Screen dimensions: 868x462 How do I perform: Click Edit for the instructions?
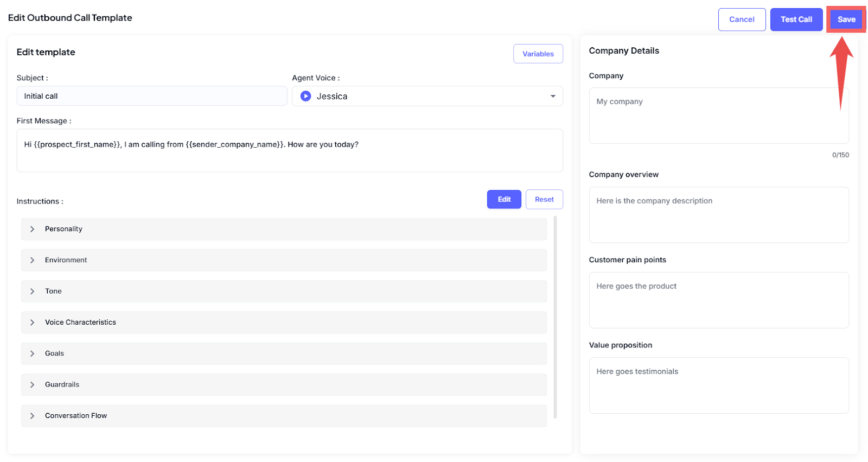coord(504,199)
